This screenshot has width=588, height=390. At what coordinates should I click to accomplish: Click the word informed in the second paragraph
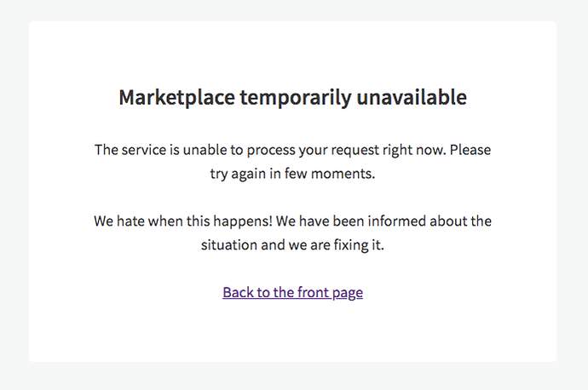pos(397,221)
